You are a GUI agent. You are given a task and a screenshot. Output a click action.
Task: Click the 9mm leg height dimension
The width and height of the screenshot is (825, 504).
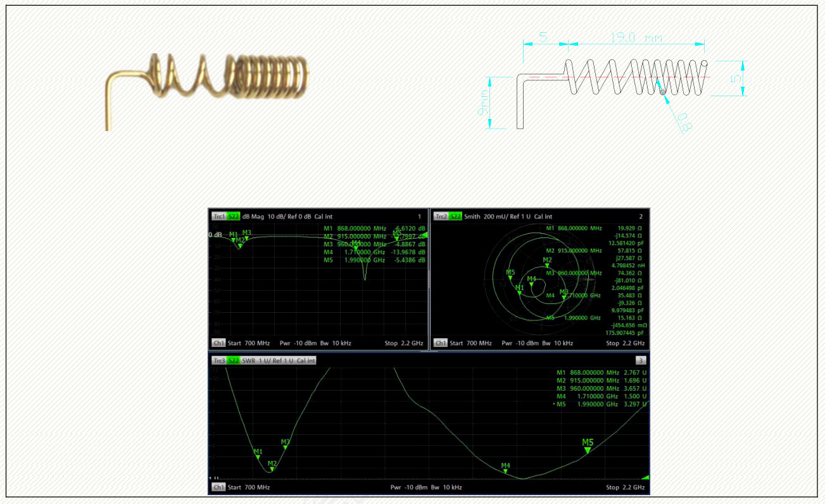[484, 103]
